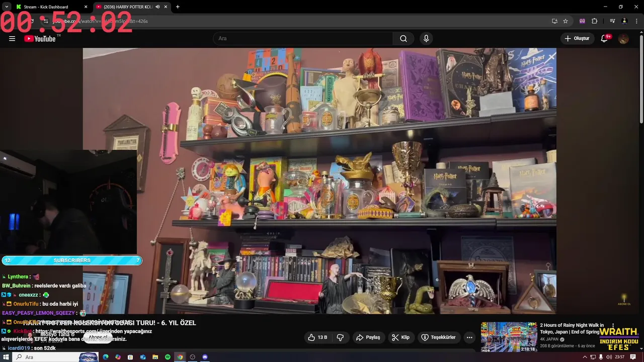This screenshot has height=362, width=644.
Task: Expand the tab search dropdown arrow
Action: point(6,7)
